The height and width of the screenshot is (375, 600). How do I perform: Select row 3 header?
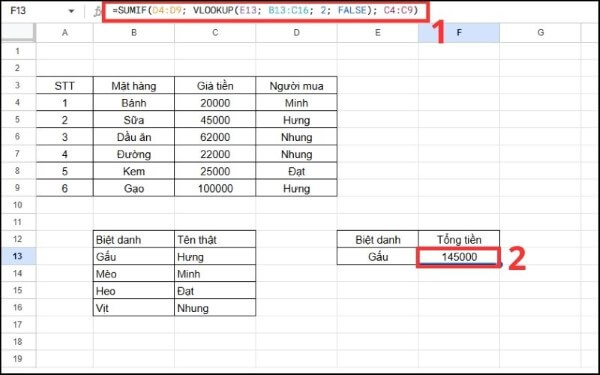(x=18, y=85)
